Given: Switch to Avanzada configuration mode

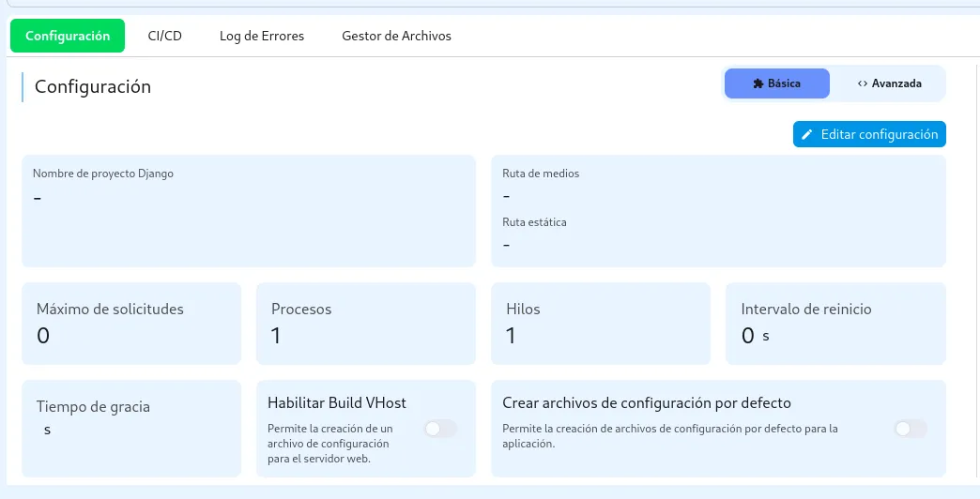Looking at the screenshot, I should tap(889, 83).
